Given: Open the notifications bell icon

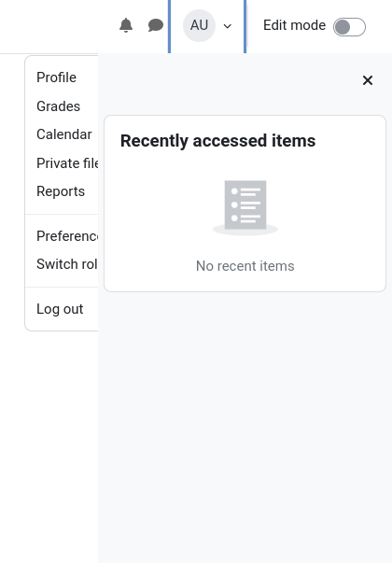Looking at the screenshot, I should (126, 25).
